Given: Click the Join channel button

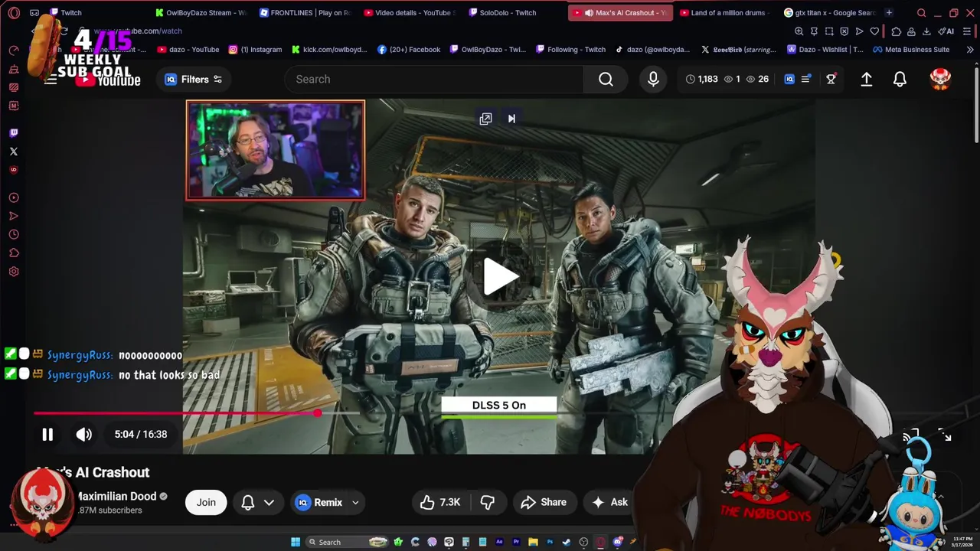Looking at the screenshot, I should (x=206, y=503).
